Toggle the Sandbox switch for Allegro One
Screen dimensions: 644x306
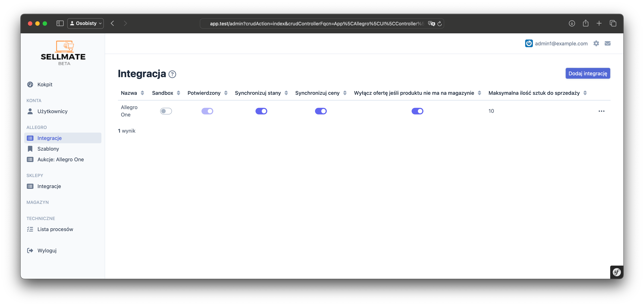(x=166, y=111)
